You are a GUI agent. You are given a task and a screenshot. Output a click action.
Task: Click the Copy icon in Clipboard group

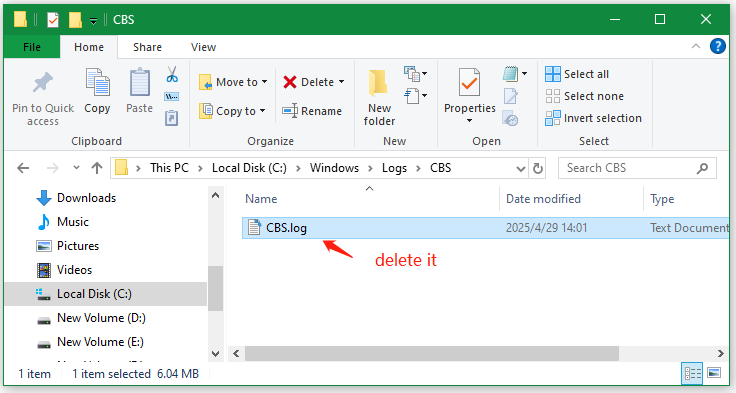[x=97, y=83]
